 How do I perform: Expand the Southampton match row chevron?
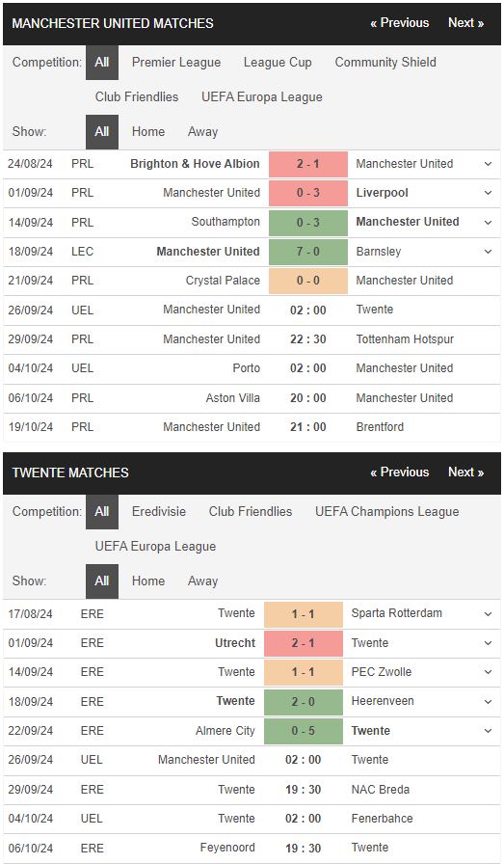coord(488,222)
